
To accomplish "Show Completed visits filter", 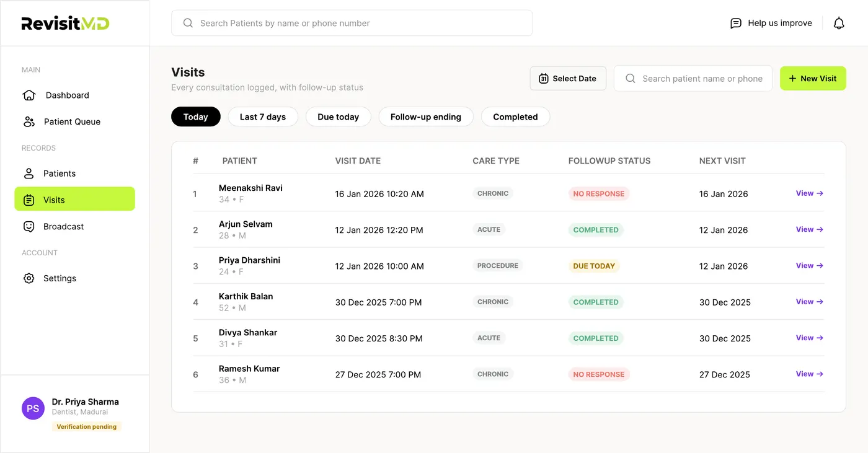I will click(515, 117).
